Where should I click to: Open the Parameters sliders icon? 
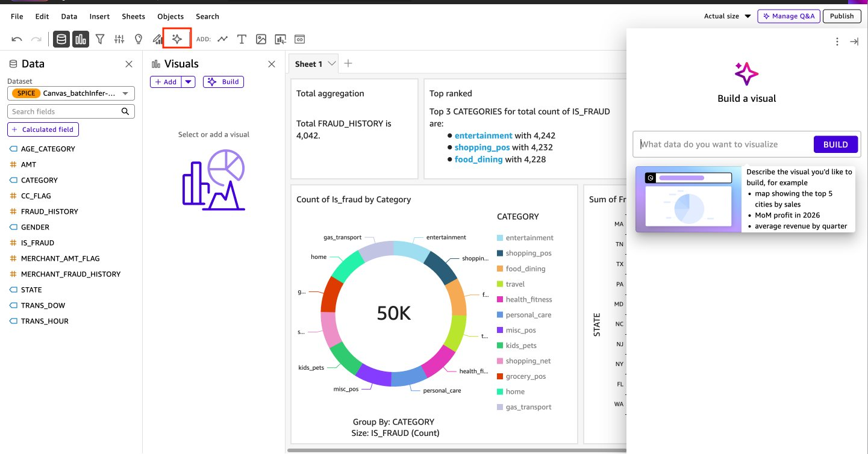click(119, 39)
